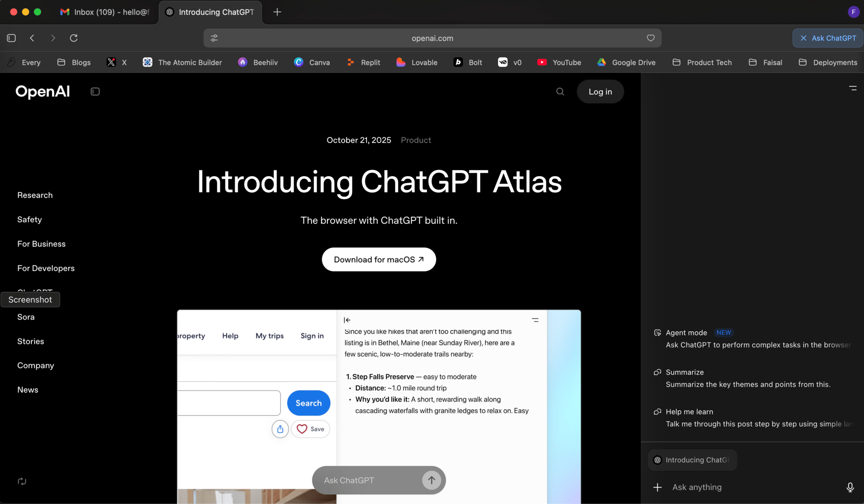Click the microphone icon in chat panel
The height and width of the screenshot is (504, 864).
point(850,487)
